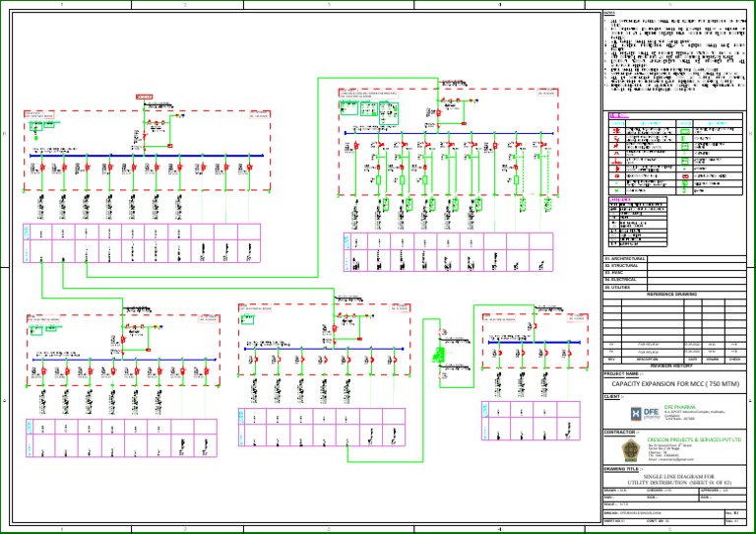Screen dimensions: 756x534
Task: Select the "03. HVAC" row
Action: 674,273
